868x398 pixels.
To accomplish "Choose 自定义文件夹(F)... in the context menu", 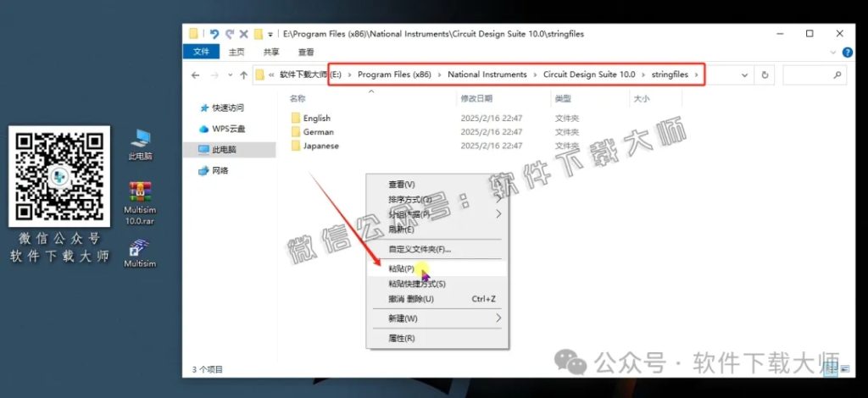I will (437, 249).
